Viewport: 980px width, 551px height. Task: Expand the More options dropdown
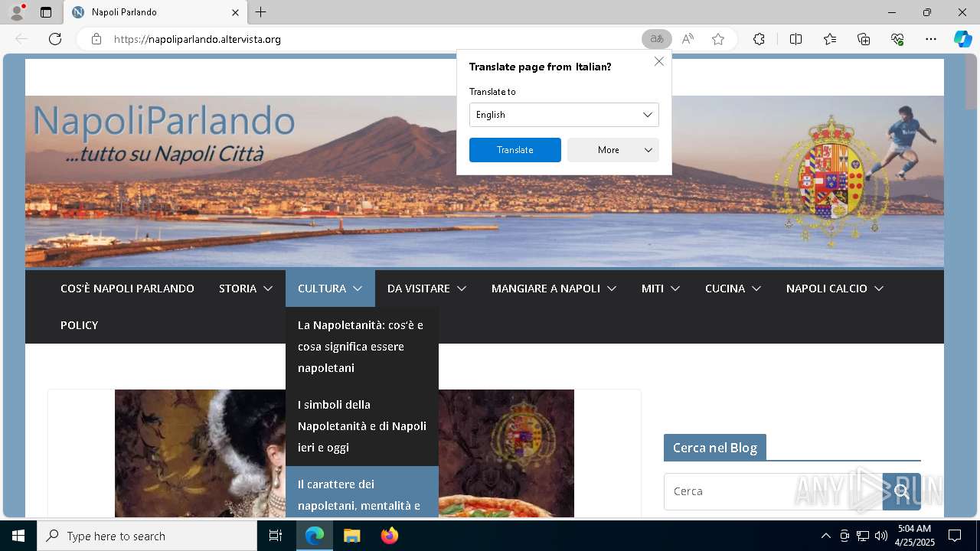(613, 150)
